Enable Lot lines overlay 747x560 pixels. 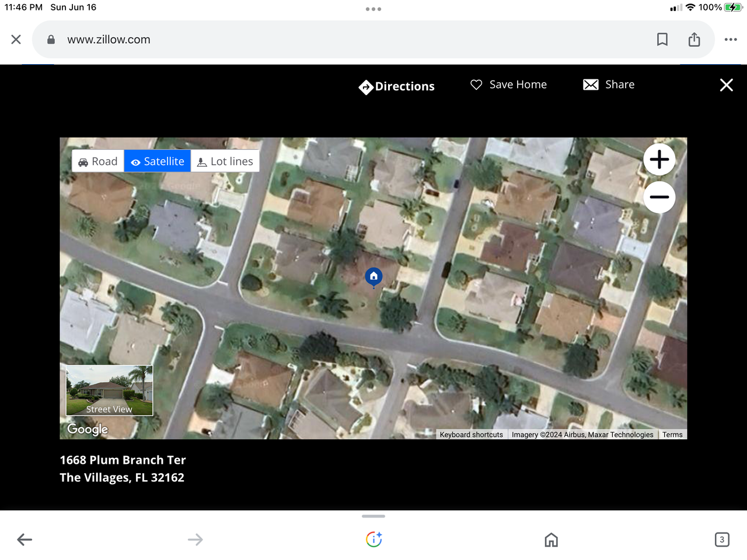(x=225, y=162)
